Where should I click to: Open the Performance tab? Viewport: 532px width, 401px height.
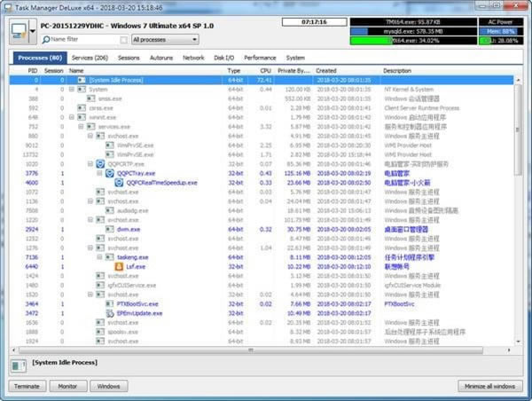tap(259, 57)
